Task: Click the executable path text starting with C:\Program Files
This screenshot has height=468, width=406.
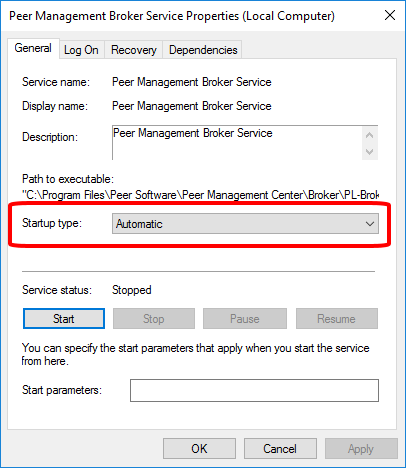Action: (200, 195)
